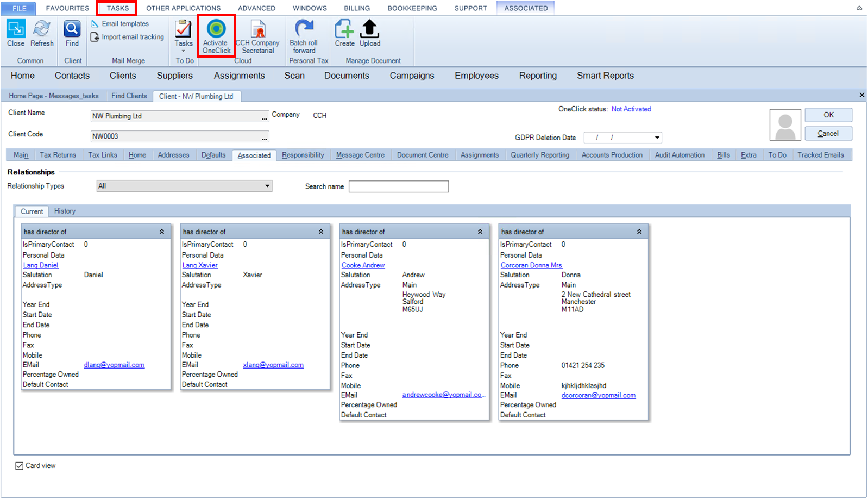The width and height of the screenshot is (868, 499).
Task: Click the OK button
Action: click(828, 115)
